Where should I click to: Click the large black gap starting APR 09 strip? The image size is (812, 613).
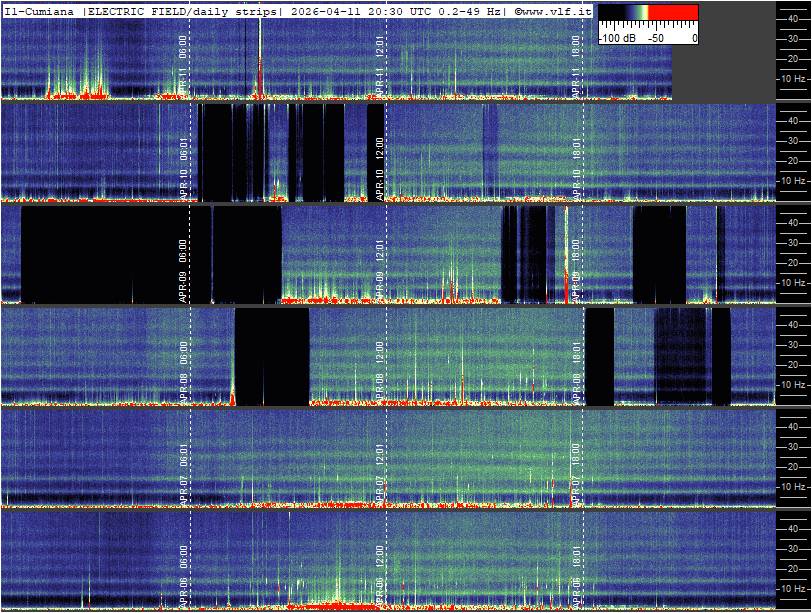105,250
